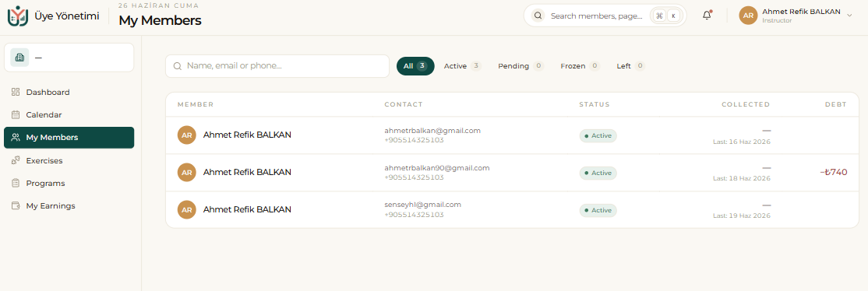Click the MEMBER column header
868x291 pixels.
click(196, 104)
